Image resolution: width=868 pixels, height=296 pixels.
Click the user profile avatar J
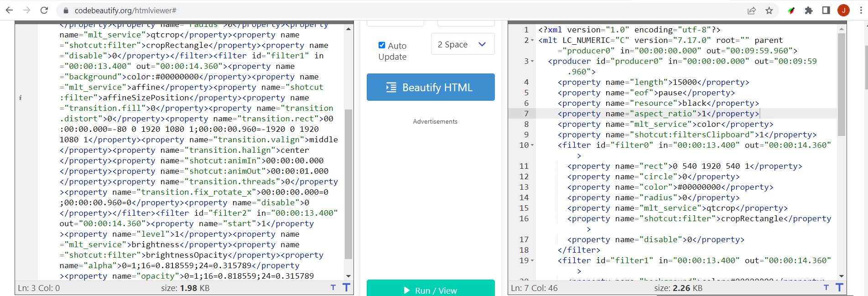pos(843,10)
